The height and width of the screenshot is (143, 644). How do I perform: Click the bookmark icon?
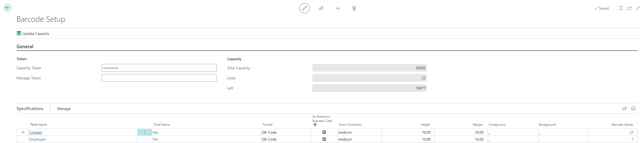pos(621,8)
